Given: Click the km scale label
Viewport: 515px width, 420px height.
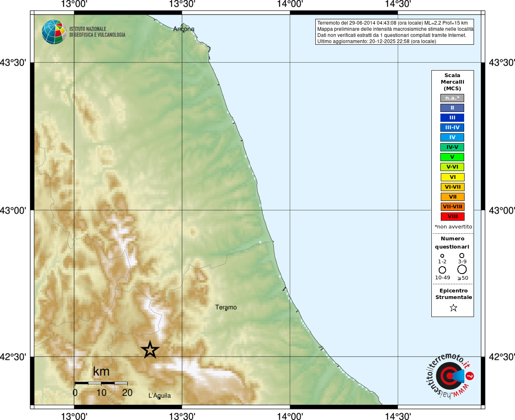Looking at the screenshot, I should (101, 372).
